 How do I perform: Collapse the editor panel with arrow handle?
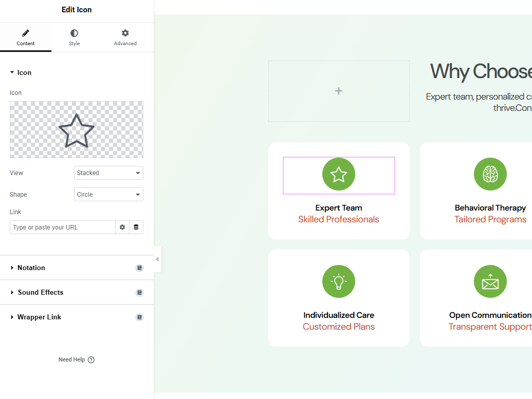pyautogui.click(x=157, y=259)
